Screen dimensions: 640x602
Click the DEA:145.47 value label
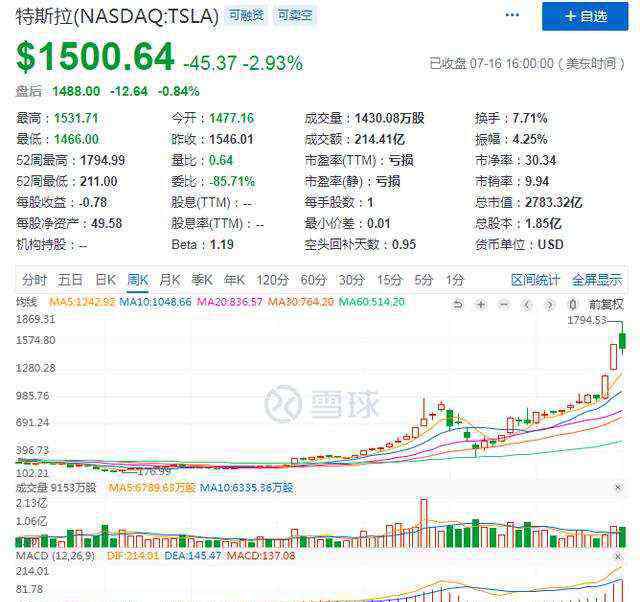click(x=193, y=556)
